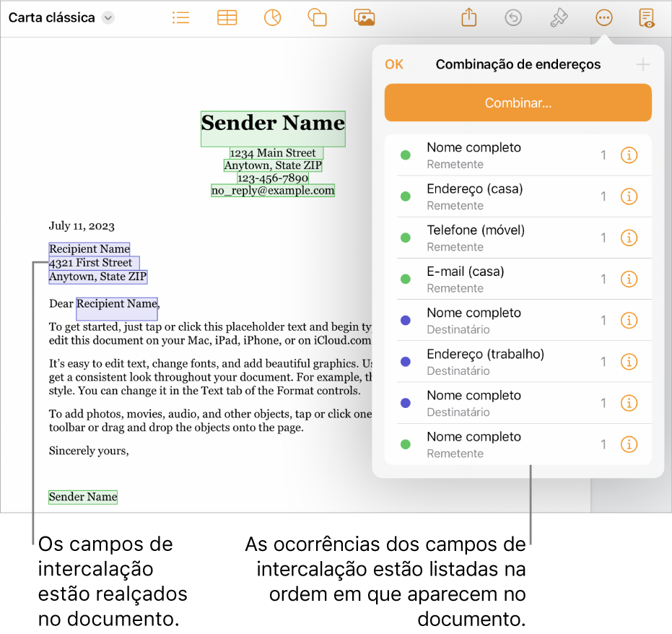Select the Telefone (móvel) field row

[x=518, y=238]
